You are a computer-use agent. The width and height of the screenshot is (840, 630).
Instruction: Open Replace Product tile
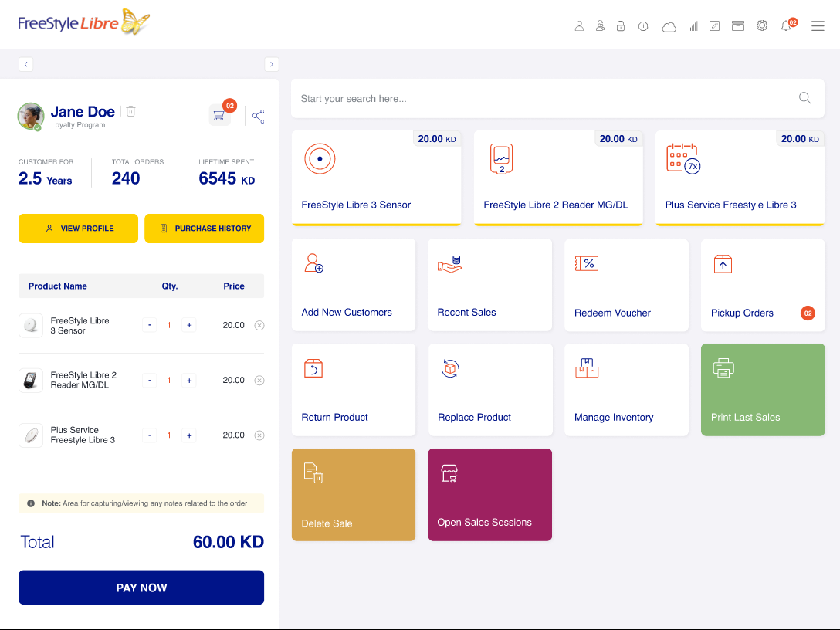pos(490,390)
